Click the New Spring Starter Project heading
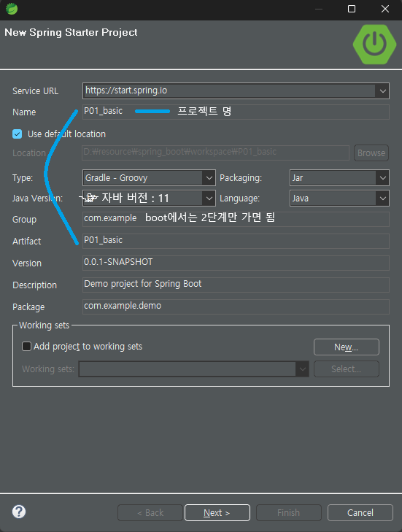This screenshot has width=402, height=532. [x=71, y=33]
